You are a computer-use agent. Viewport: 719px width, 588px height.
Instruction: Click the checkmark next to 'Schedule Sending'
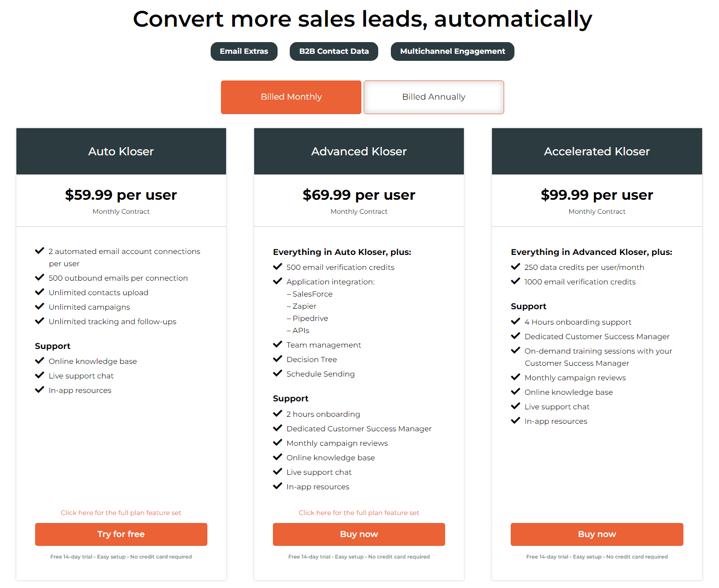[278, 373]
